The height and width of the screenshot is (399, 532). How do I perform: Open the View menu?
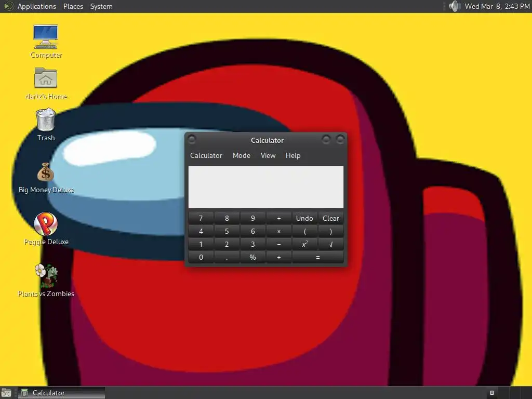[268, 155]
